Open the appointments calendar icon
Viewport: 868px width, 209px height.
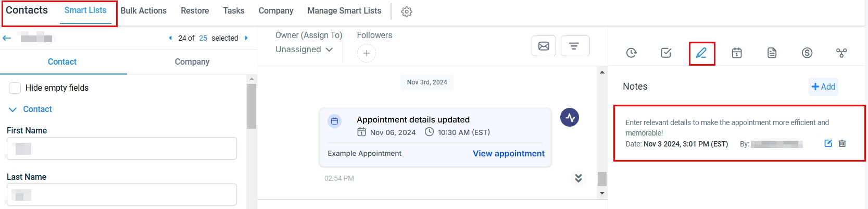click(737, 53)
